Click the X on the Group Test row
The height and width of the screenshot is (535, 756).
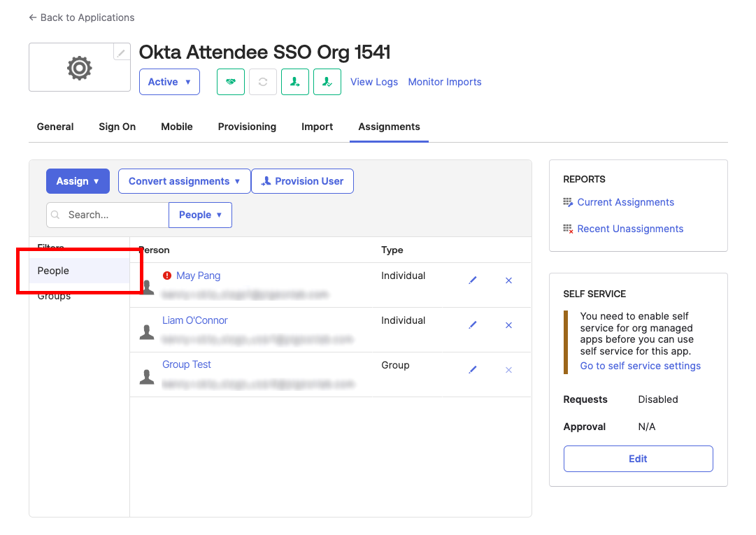(x=508, y=370)
